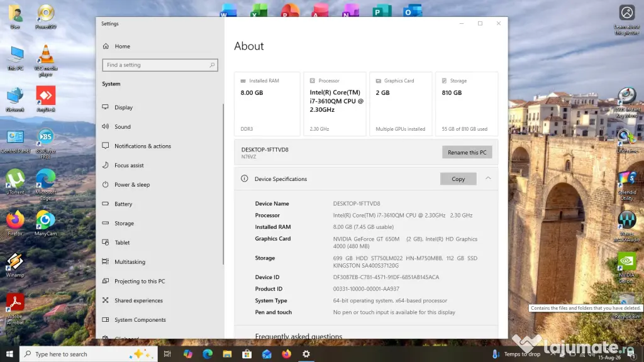This screenshot has height=362, width=644.
Task: Launch ManyCam desktop shortcut
Action: 45,223
